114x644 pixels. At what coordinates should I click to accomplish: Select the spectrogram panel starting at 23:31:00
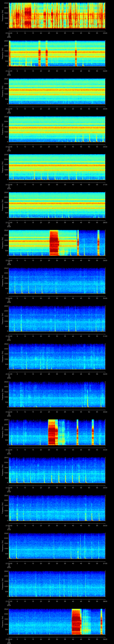(57, 356)
